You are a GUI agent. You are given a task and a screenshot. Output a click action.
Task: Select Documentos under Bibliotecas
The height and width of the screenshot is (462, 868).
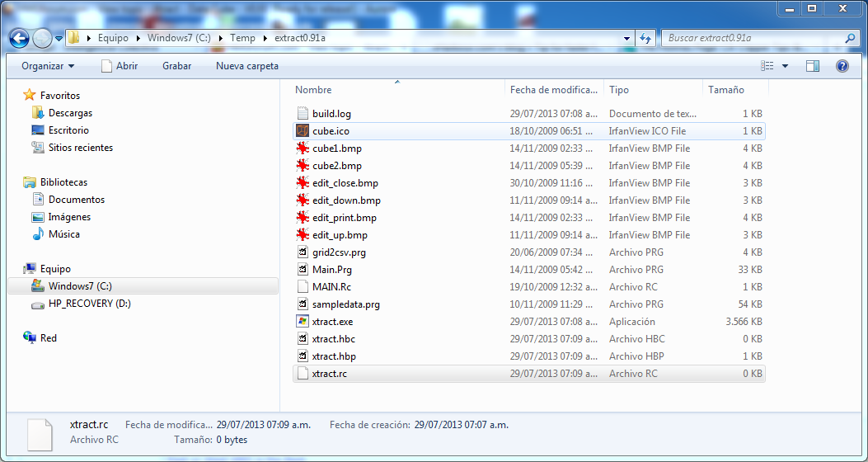pyautogui.click(x=76, y=200)
